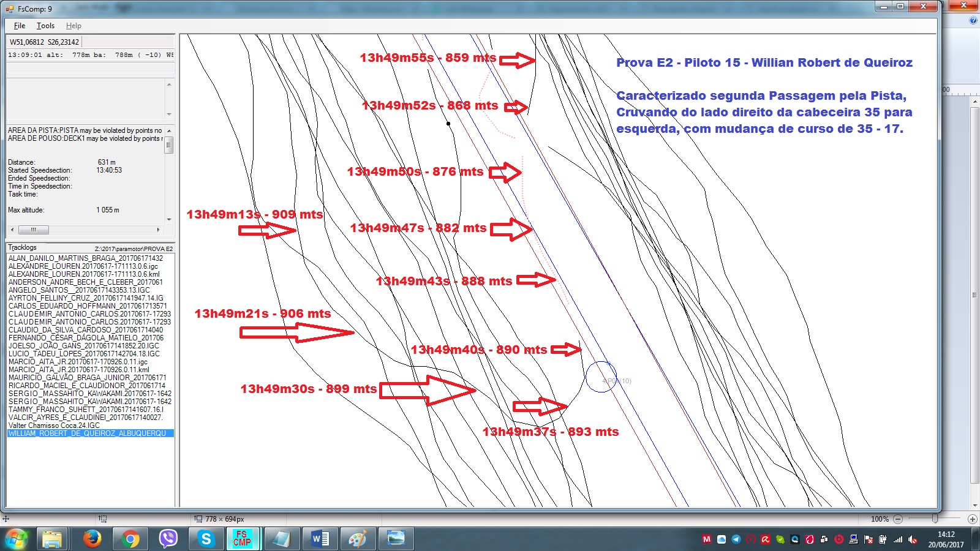Select ALAN_DANILO_MARTINS_BRAGA tracklog entry
Image resolution: width=980 pixels, height=551 pixels.
point(86,258)
